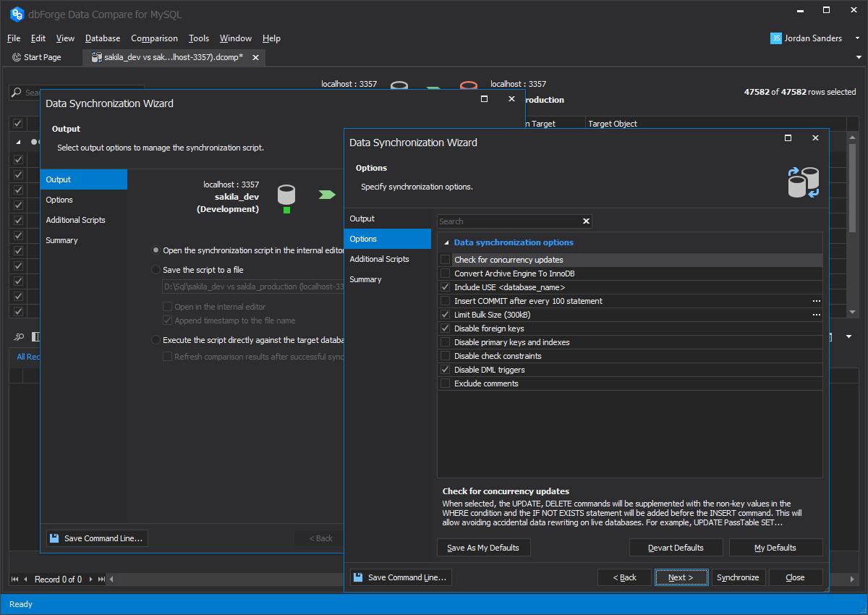Screen dimensions: 868x615
Task: Collapse the Data synchronization options group
Action: tap(446, 243)
